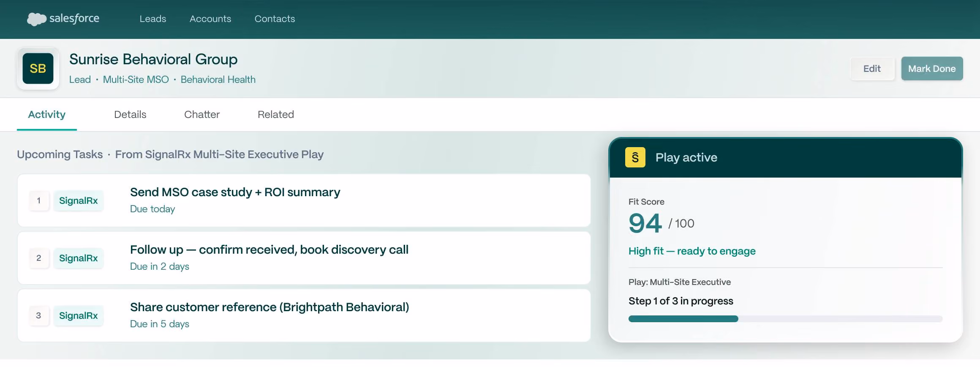Click the Mark Done button
Screen dimensions: 980x367
(932, 68)
